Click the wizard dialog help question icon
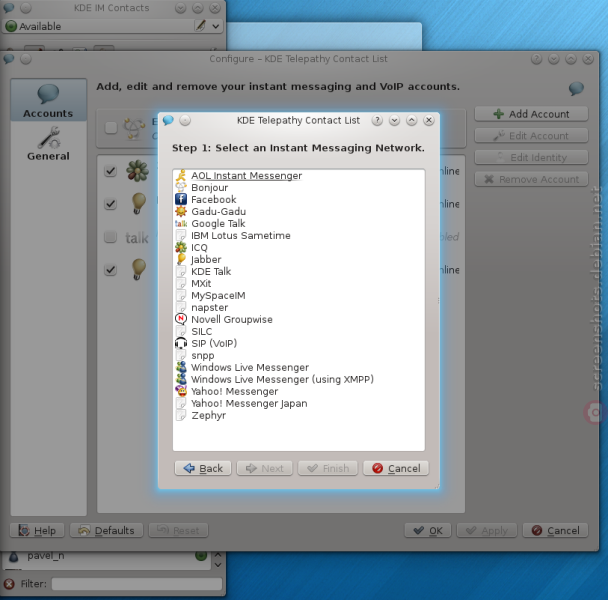The image size is (608, 600). [377, 120]
